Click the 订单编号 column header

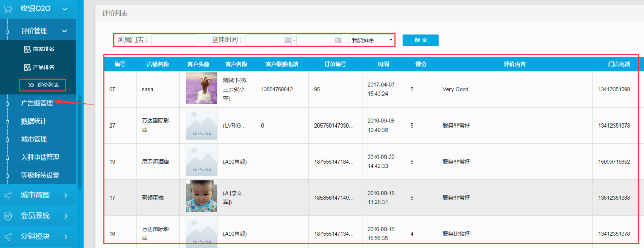point(335,64)
